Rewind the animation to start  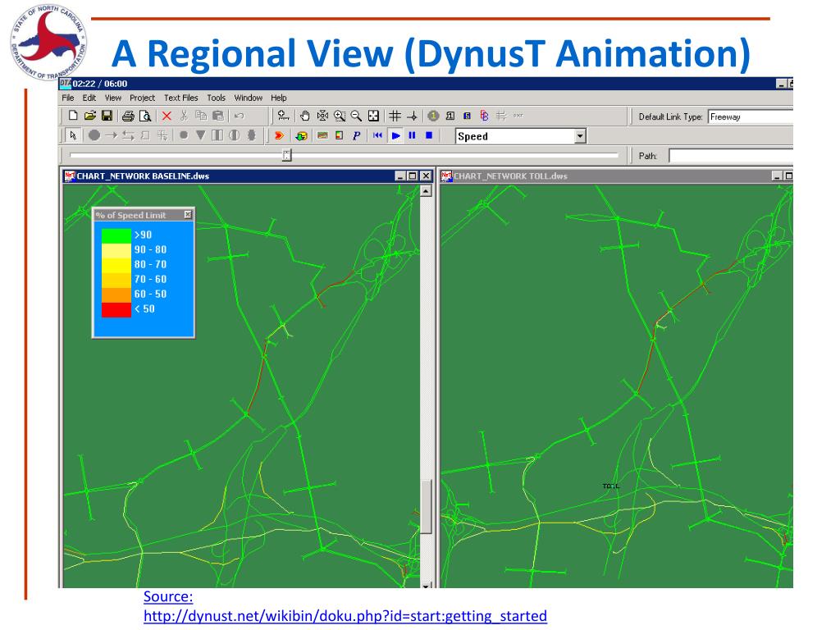tap(377, 135)
